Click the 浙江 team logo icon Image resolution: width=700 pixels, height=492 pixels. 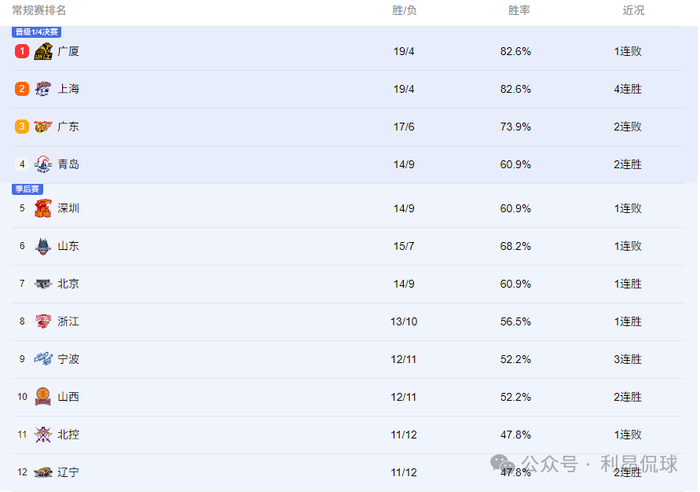(43, 321)
